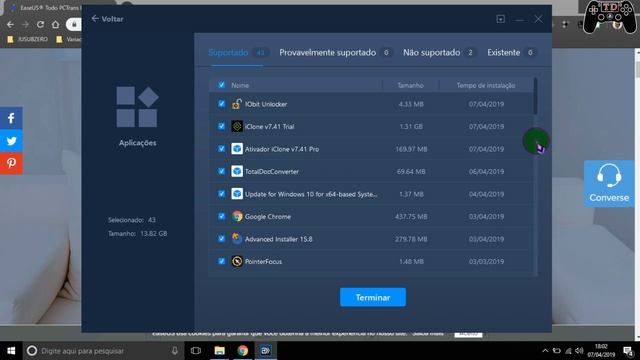
Task: Switch to the Provavelmente suportado tab
Action: pos(336,53)
